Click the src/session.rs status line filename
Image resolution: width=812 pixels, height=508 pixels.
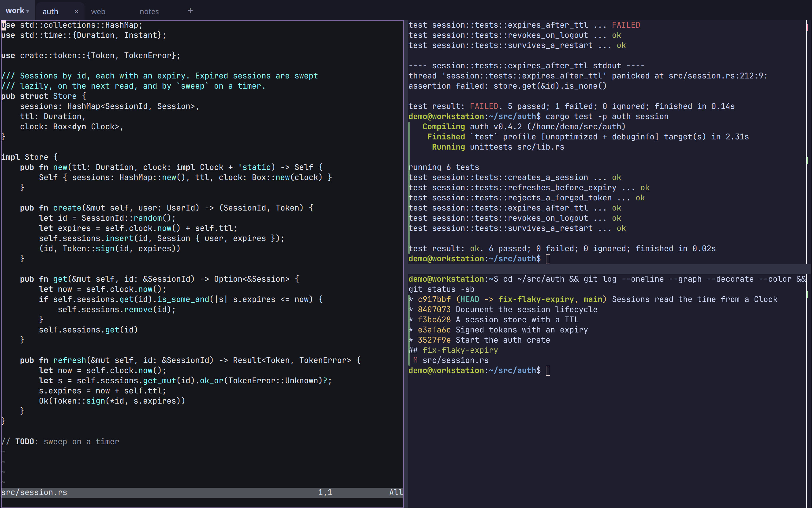pos(34,492)
